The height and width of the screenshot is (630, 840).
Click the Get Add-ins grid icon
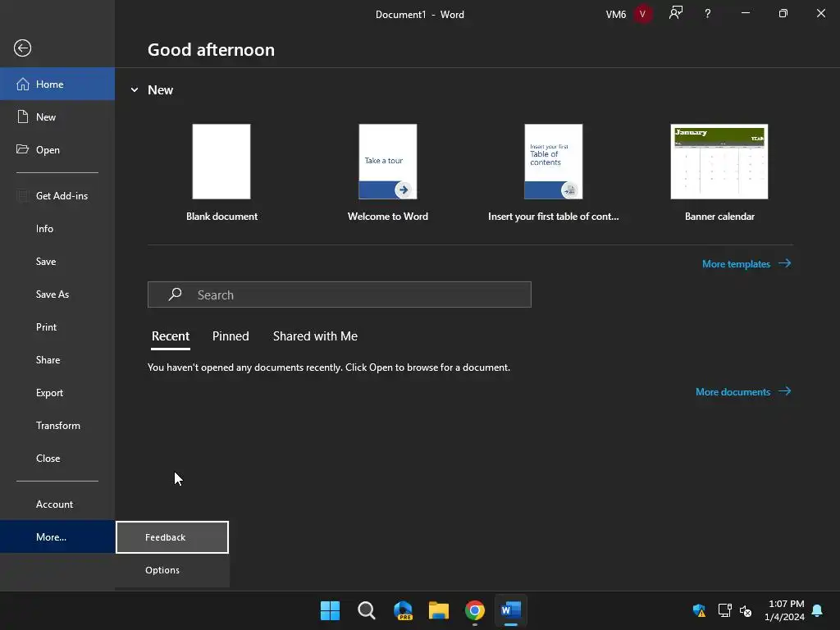[22, 195]
